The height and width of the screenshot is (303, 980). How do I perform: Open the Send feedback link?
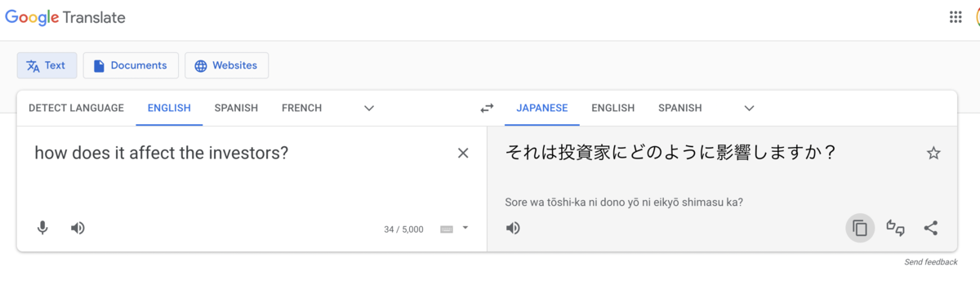tap(931, 262)
